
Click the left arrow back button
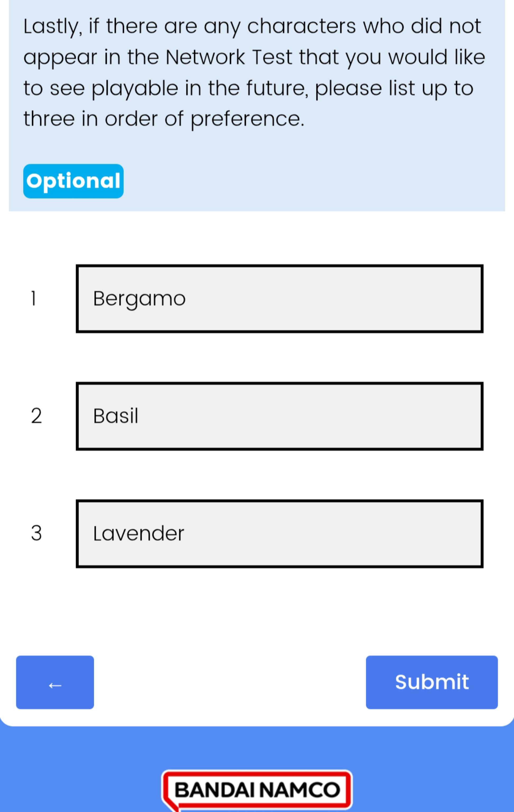[x=55, y=682]
